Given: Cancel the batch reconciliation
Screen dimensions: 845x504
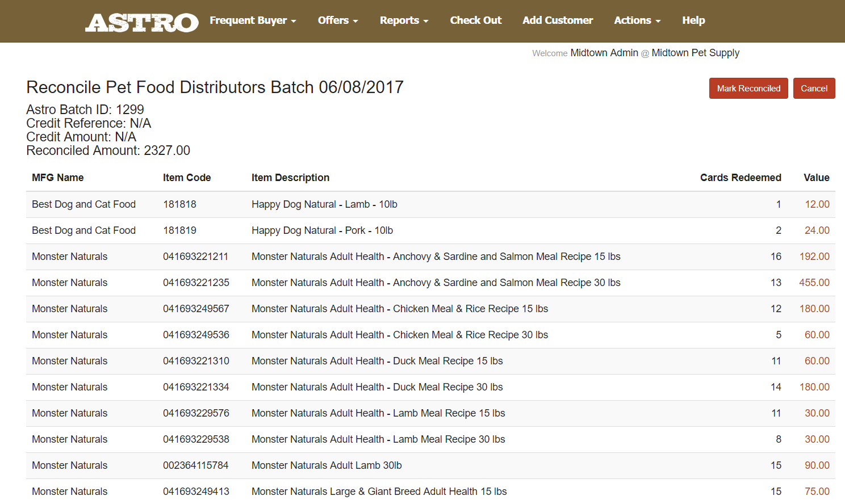Looking at the screenshot, I should [814, 89].
